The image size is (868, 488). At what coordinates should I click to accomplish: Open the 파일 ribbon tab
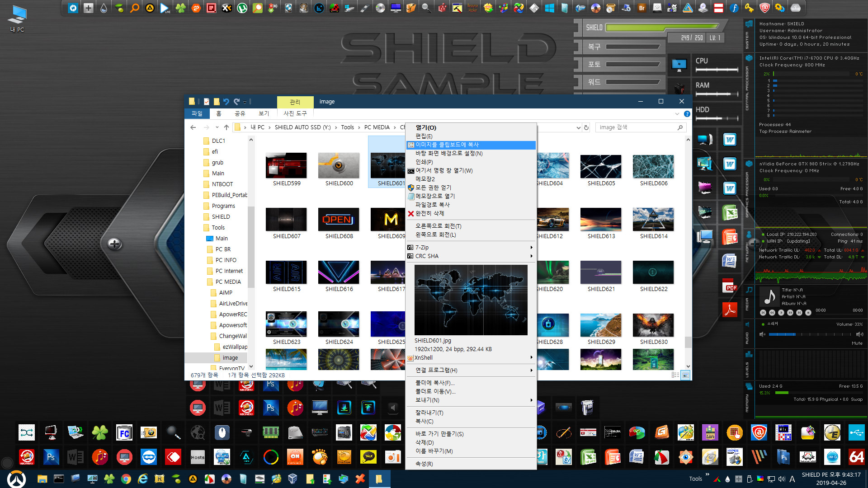click(x=197, y=113)
